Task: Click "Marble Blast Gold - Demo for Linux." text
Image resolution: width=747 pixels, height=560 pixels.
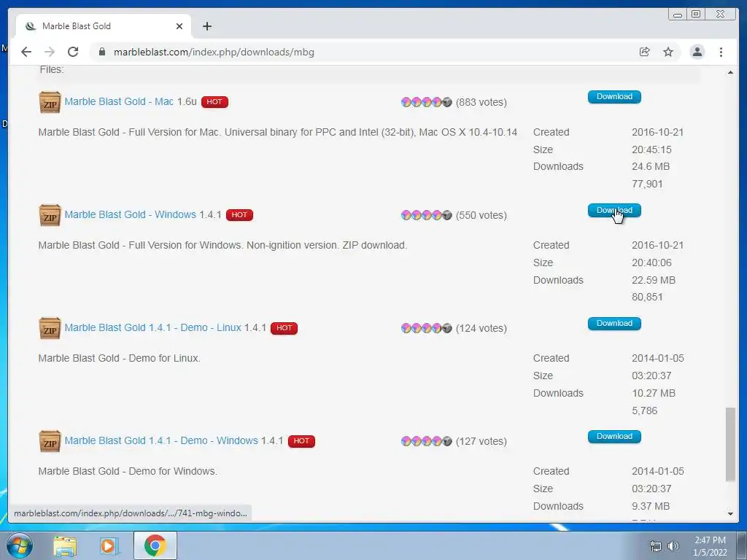Action: click(x=119, y=358)
